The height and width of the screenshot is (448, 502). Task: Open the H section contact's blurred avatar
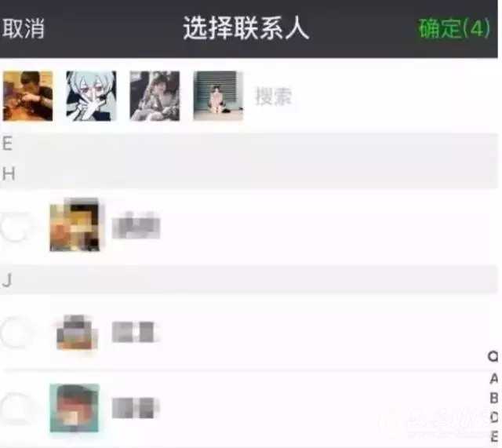(75, 225)
